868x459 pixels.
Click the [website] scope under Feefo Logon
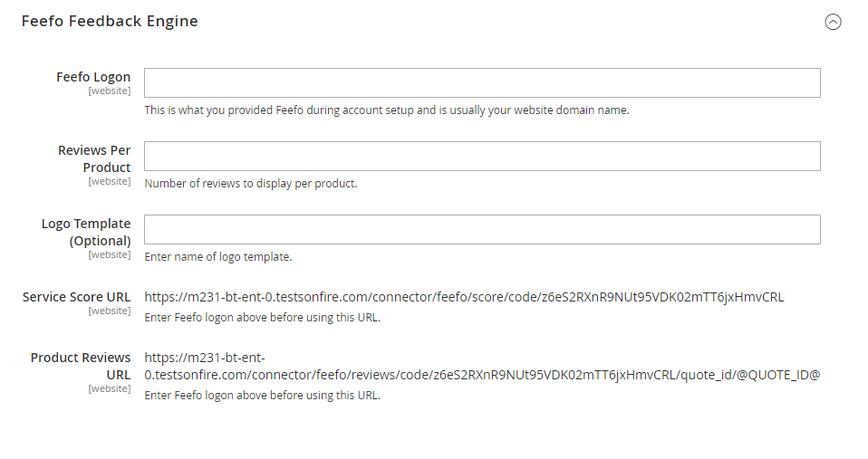pos(110,91)
